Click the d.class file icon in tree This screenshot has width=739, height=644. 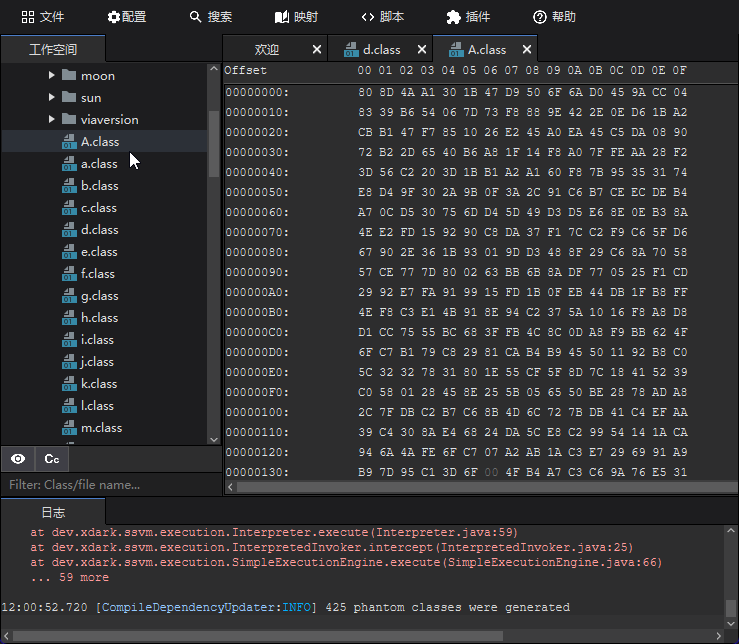tap(69, 230)
